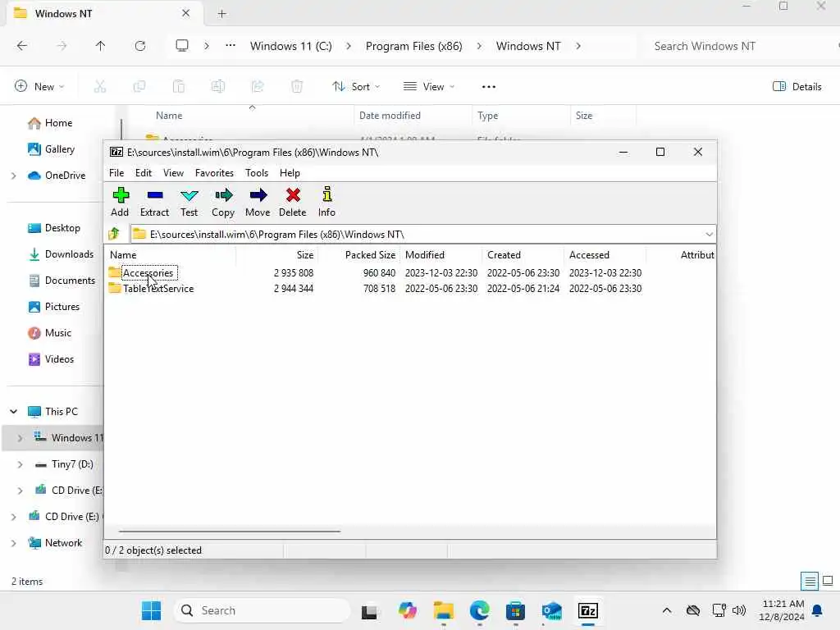This screenshot has height=630, width=840.
Task: Open Explorer's View dropdown in the command bar
Action: 428,86
